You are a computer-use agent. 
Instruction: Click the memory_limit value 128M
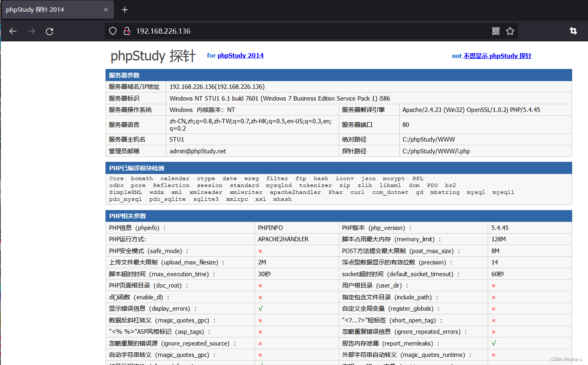[x=499, y=239]
